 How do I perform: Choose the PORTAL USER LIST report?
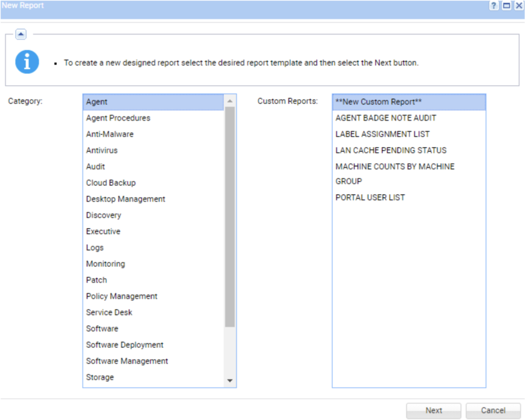coord(370,197)
